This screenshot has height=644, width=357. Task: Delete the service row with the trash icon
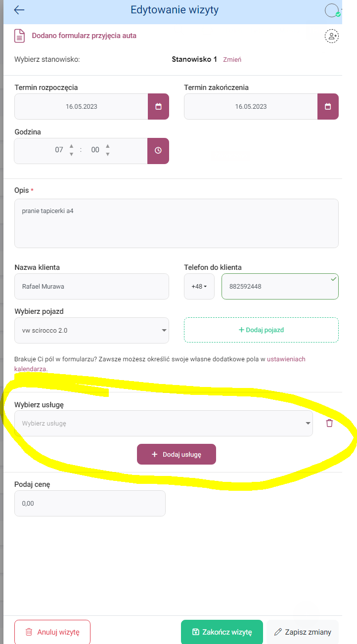point(329,423)
